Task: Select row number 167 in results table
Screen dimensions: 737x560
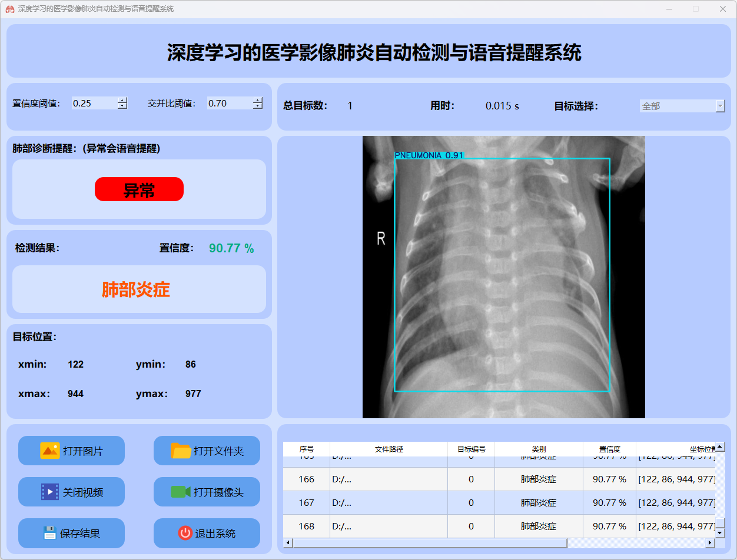Action: click(x=307, y=503)
